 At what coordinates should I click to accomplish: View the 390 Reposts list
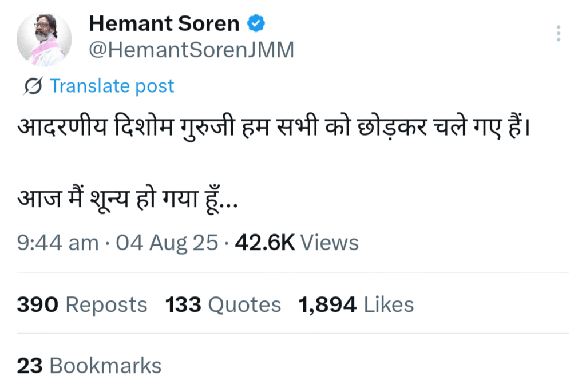coord(82,305)
